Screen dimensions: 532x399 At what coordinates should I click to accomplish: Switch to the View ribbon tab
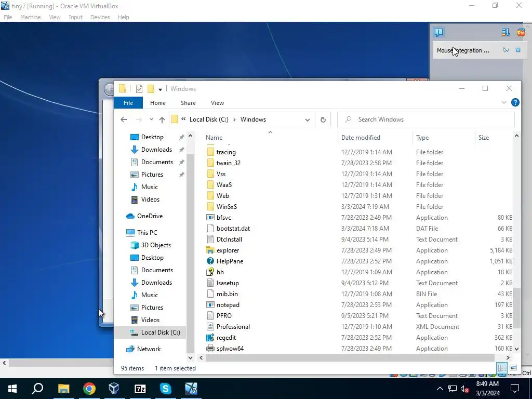(x=217, y=103)
